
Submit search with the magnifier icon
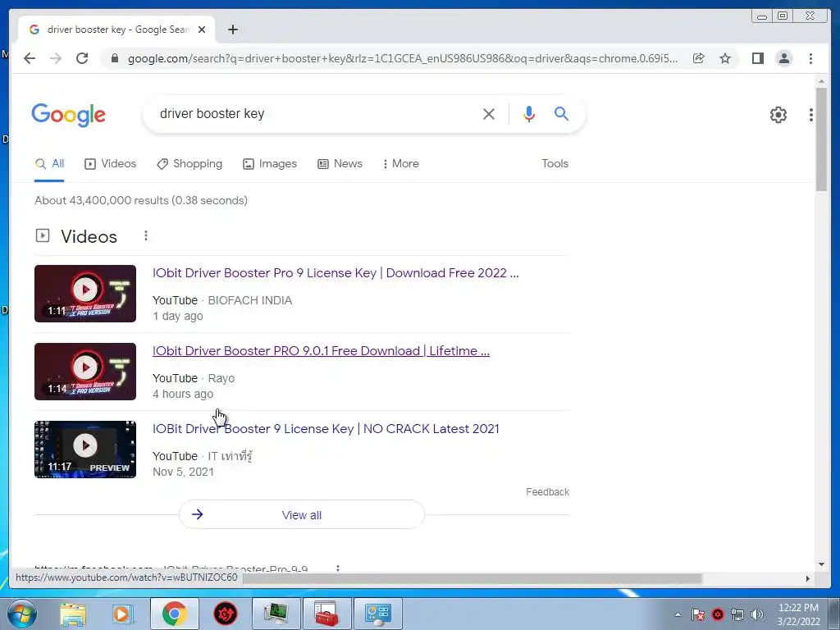coord(561,113)
